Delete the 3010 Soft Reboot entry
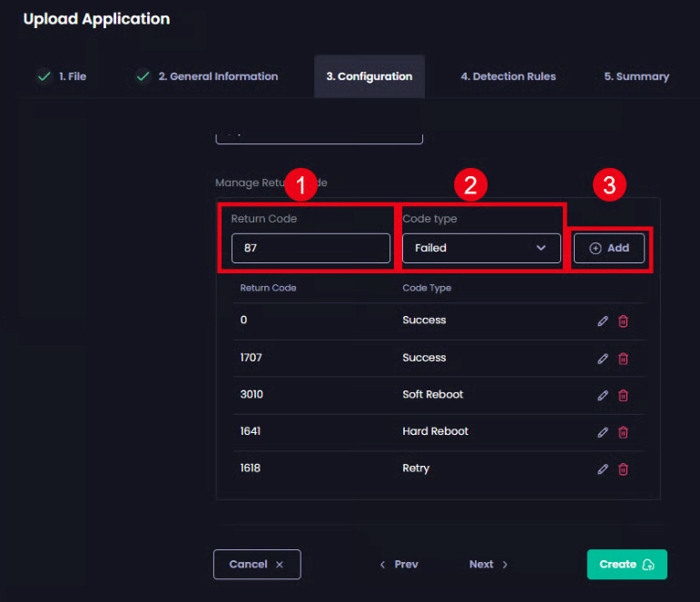Viewport: 700px width, 602px height. tap(623, 395)
